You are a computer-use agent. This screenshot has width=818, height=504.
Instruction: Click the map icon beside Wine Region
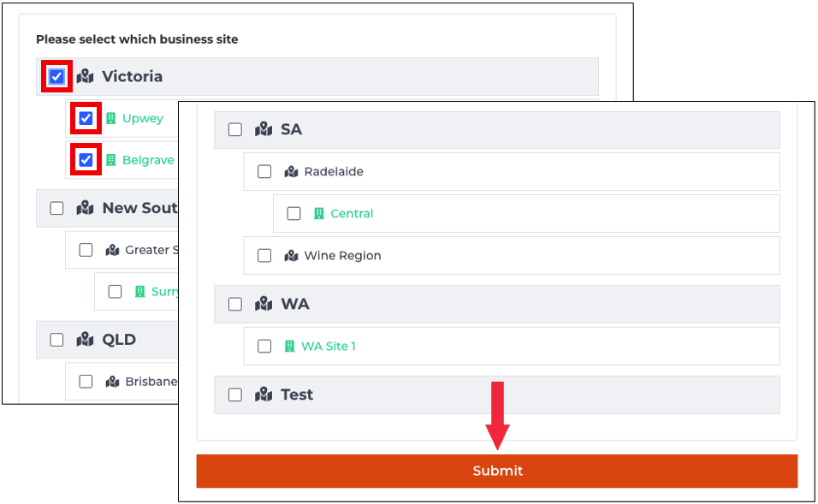point(291,256)
